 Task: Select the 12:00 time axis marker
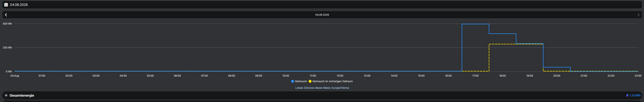coord(340,76)
